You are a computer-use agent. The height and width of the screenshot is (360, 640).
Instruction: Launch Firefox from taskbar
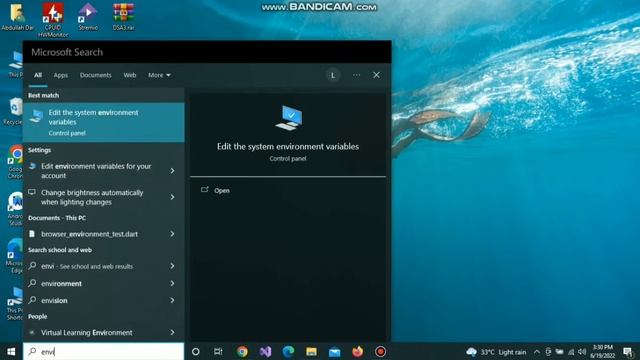(x=358, y=351)
